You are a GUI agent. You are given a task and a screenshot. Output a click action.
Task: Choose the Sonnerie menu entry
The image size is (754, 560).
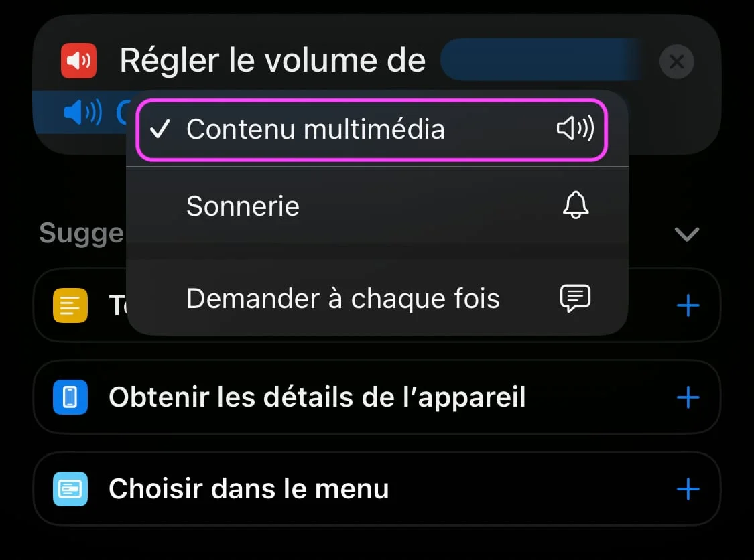tap(377, 206)
